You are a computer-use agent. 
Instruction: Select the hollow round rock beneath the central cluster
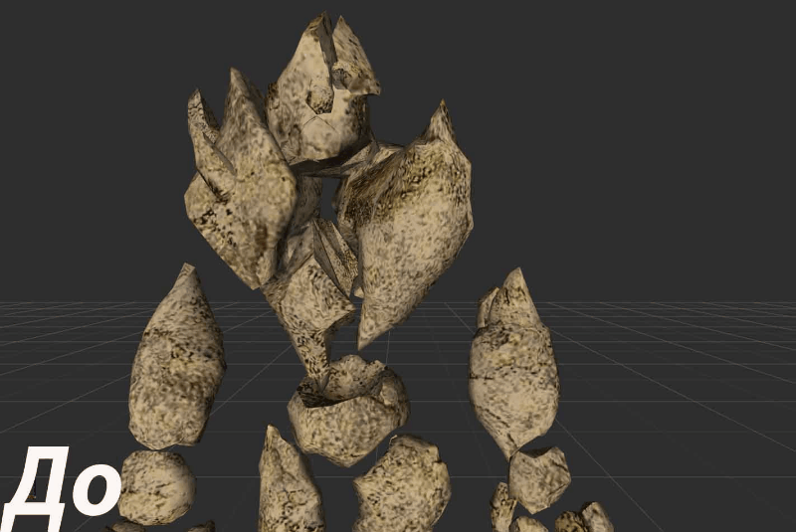[x=349, y=410]
